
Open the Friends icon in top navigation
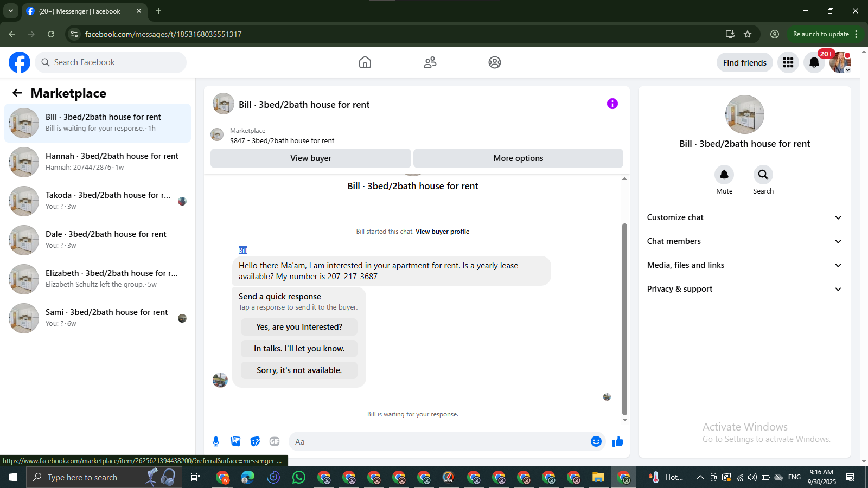point(430,62)
